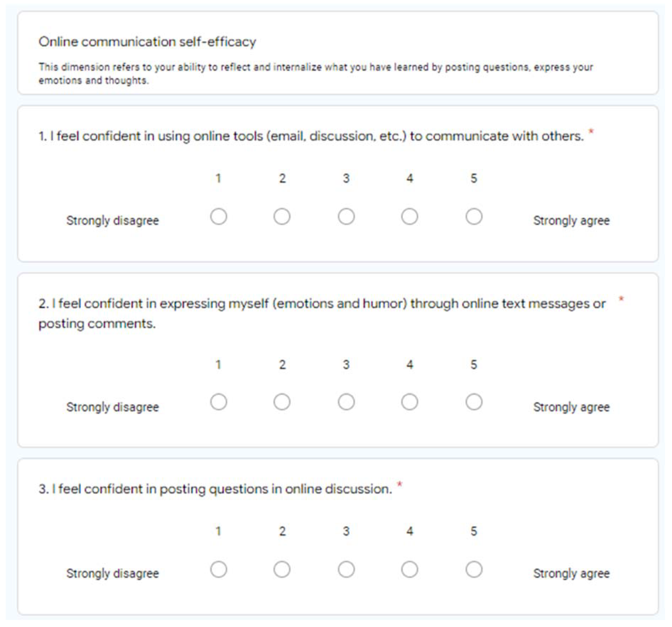The height and width of the screenshot is (627, 672).
Task: Select rating 2 for online tools question
Action: tap(282, 217)
